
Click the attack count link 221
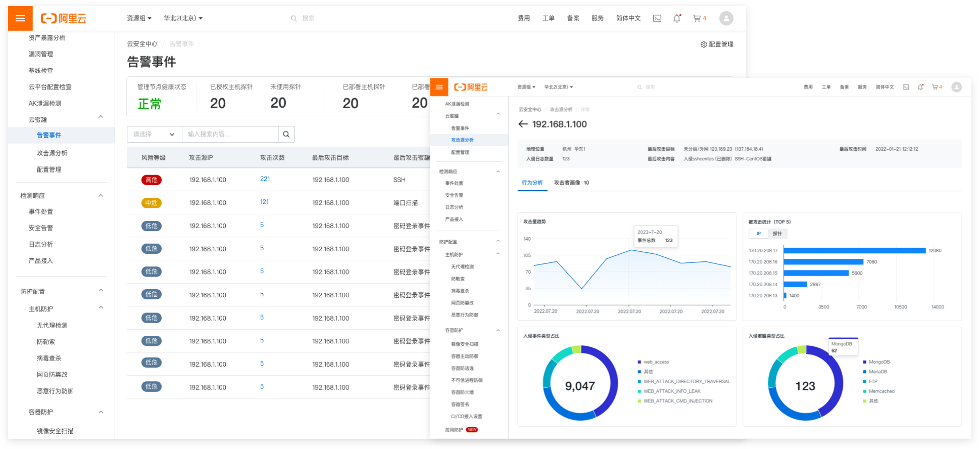[265, 179]
